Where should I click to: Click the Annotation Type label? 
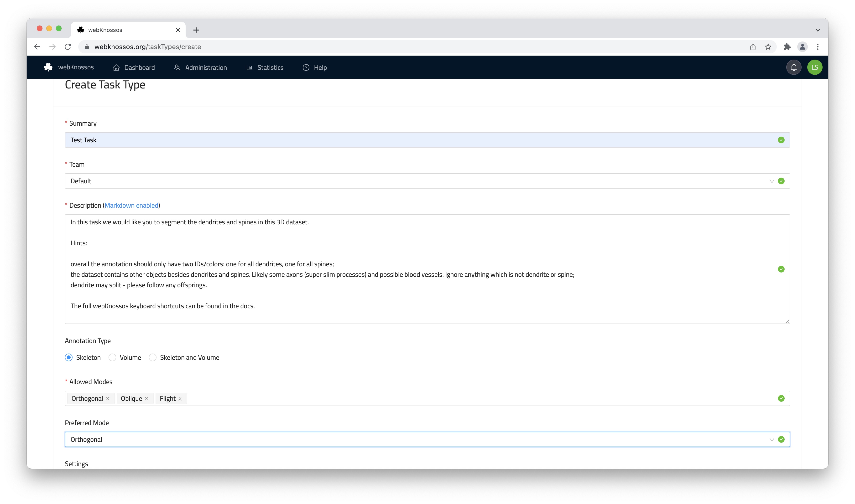tap(88, 341)
